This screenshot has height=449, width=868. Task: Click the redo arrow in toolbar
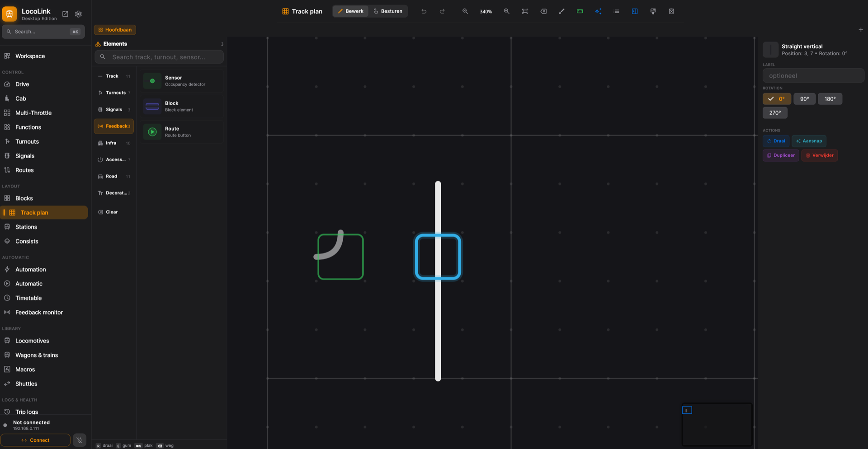442,11
